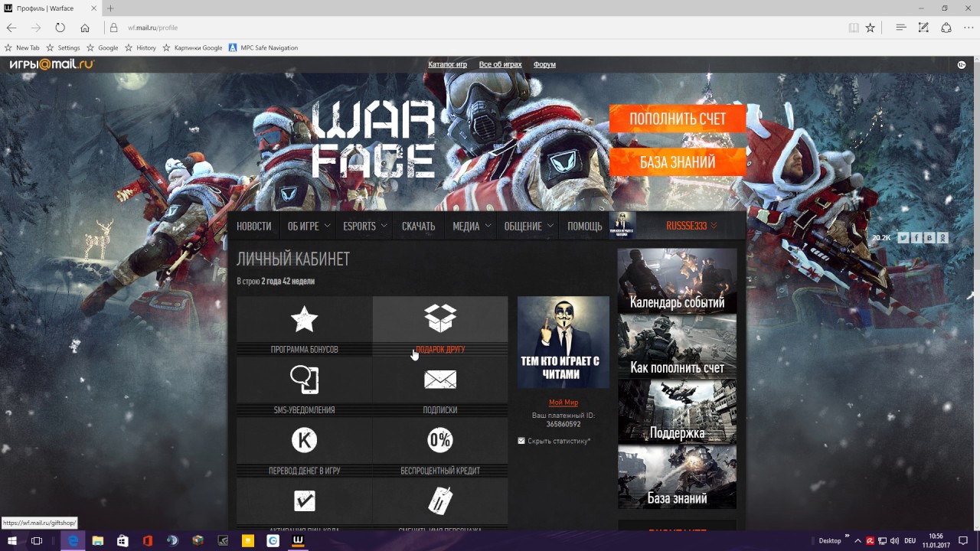Screen dimensions: 980x551
Task: Refresh the page in Edge
Action: click(x=60, y=28)
